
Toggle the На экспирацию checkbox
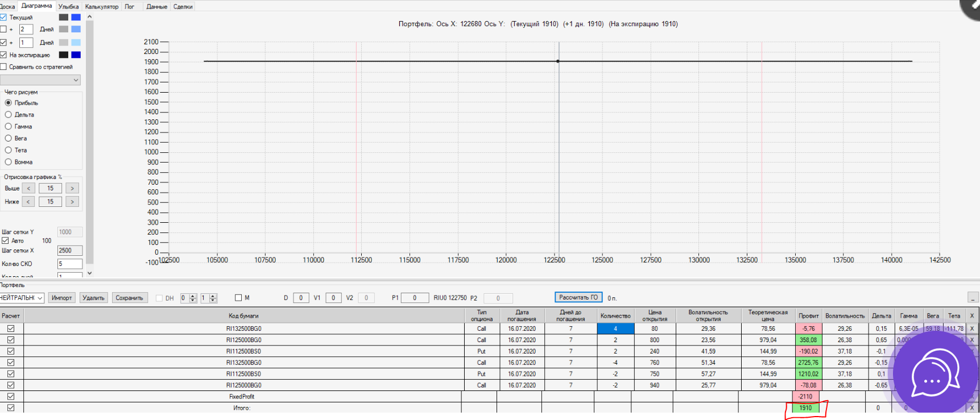pyautogui.click(x=3, y=55)
